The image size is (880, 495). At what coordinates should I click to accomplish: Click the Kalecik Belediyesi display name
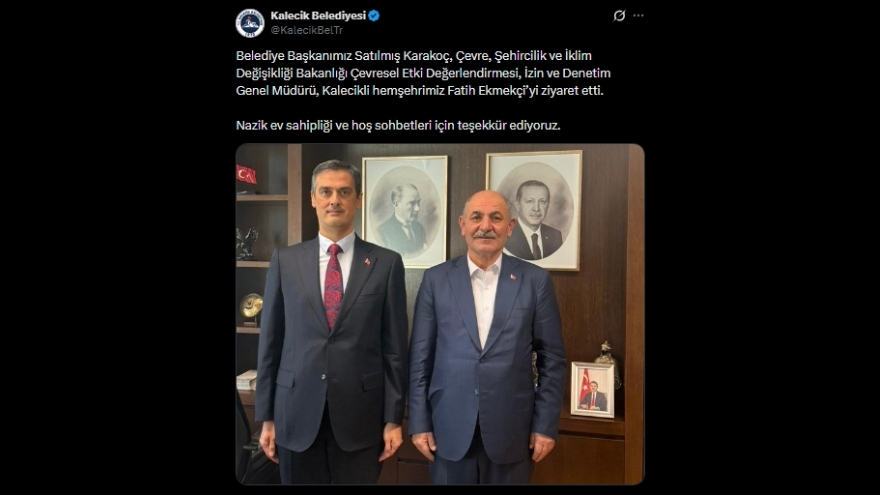(318, 16)
